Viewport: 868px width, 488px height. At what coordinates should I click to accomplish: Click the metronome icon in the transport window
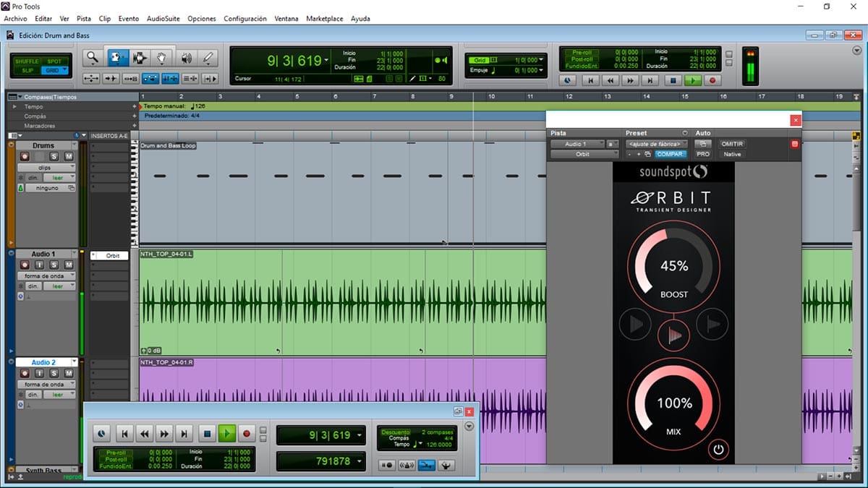[x=407, y=466]
